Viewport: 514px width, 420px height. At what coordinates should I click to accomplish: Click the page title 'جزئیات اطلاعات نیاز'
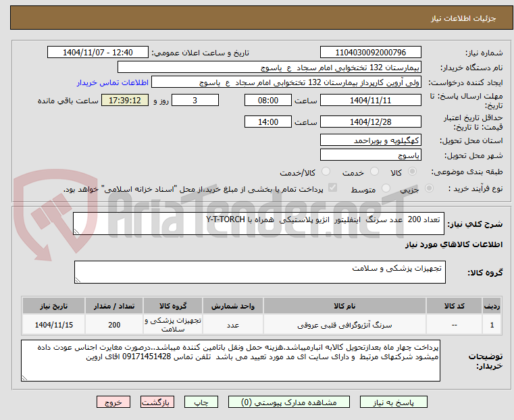tap(463, 18)
